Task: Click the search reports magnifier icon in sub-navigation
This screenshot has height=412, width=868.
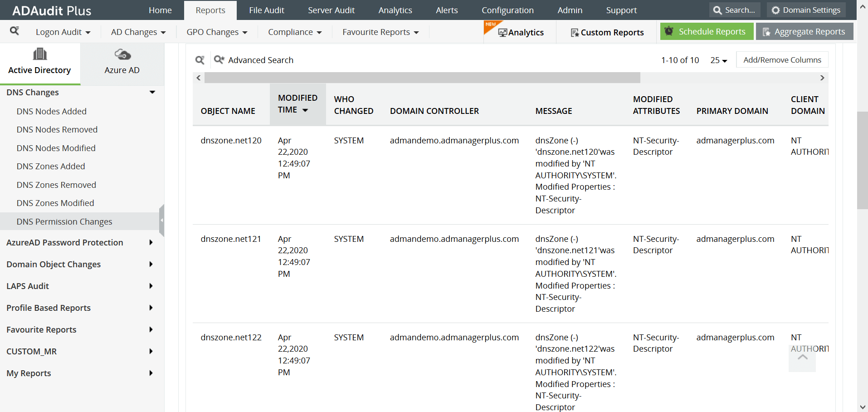Action: [x=15, y=31]
